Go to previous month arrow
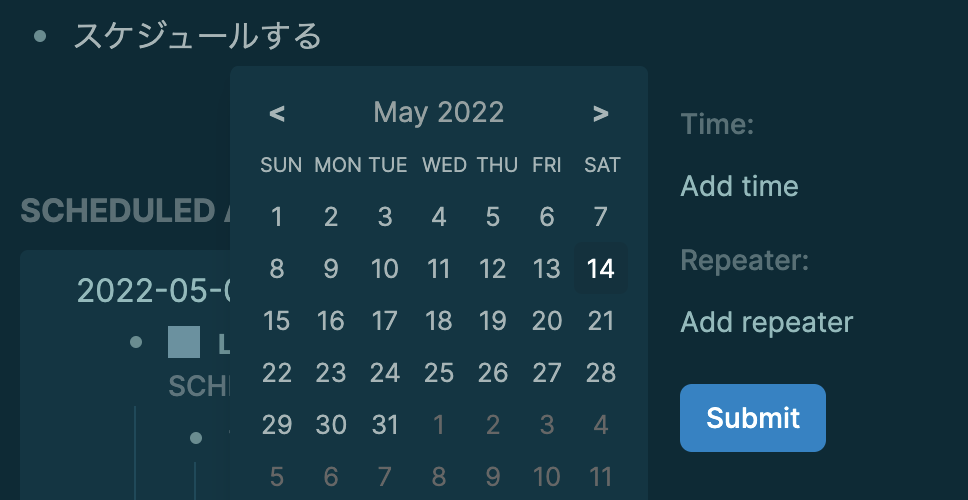Viewport: 968px width, 500px height. [x=278, y=114]
